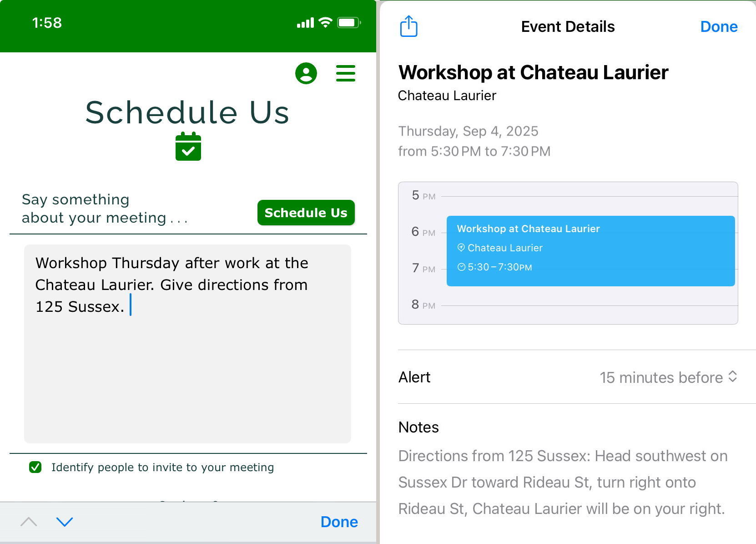Tap the Wi-Fi icon in status bar
Viewport: 756px width, 544px height.
pyautogui.click(x=325, y=23)
